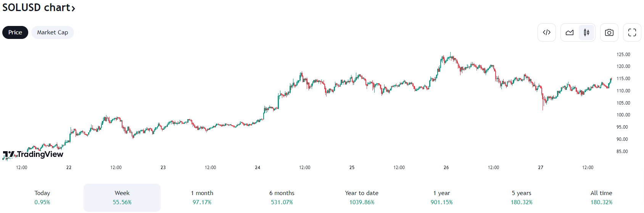Select the Today time range
644x213 pixels.
coord(42,197)
